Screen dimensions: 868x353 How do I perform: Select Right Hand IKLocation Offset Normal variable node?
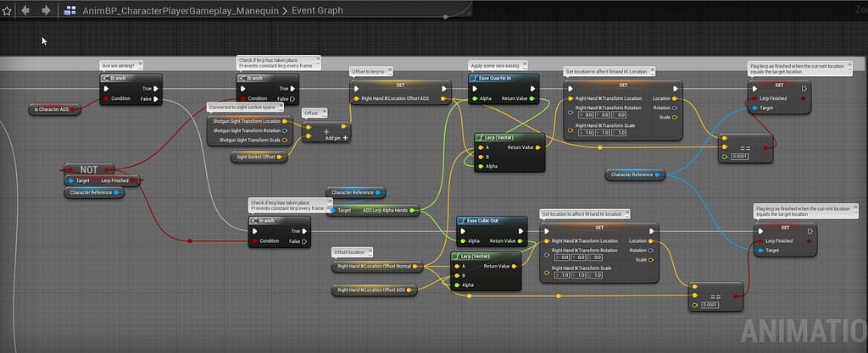click(x=377, y=267)
